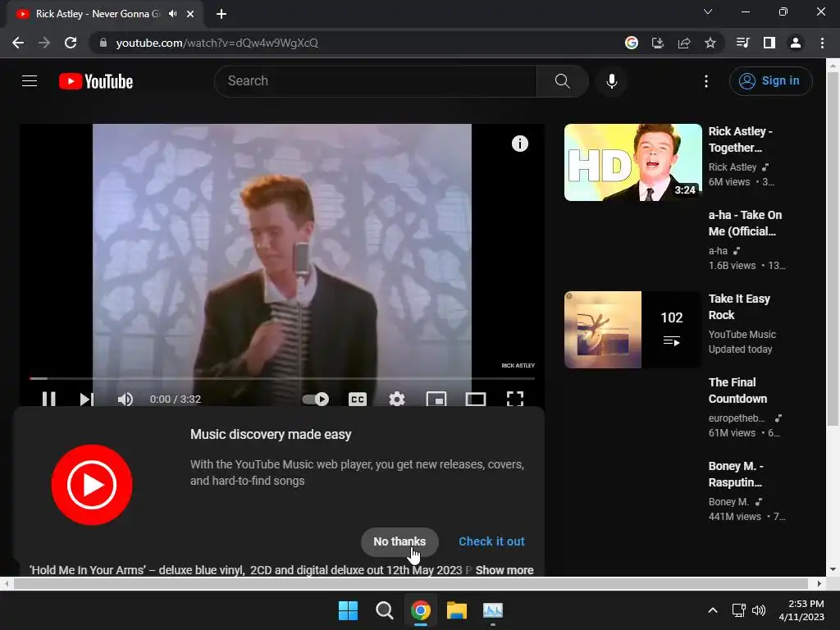
Task: Open YouTube settings three-dot menu
Action: 706,81
